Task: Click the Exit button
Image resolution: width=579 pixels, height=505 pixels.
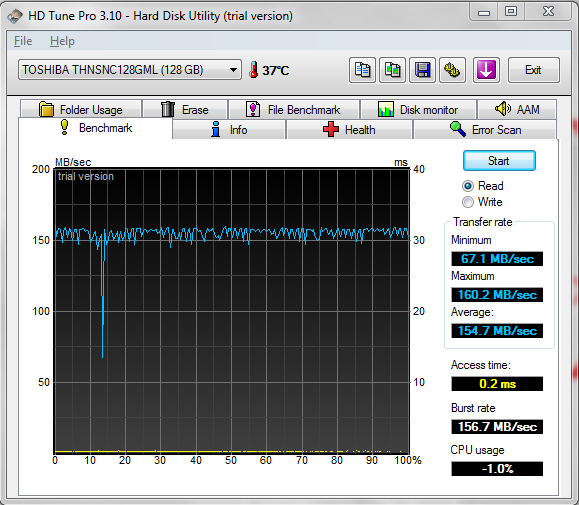Action: pos(533,70)
